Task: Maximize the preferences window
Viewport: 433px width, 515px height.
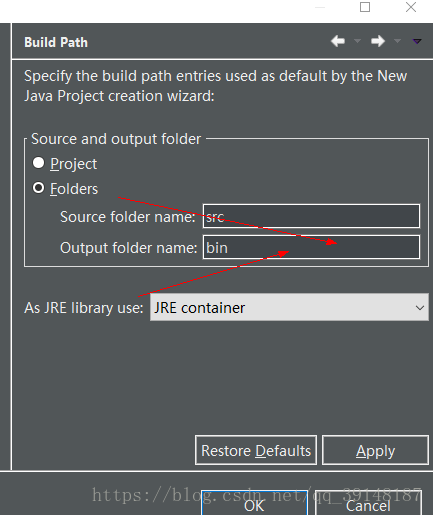Action: [x=365, y=7]
